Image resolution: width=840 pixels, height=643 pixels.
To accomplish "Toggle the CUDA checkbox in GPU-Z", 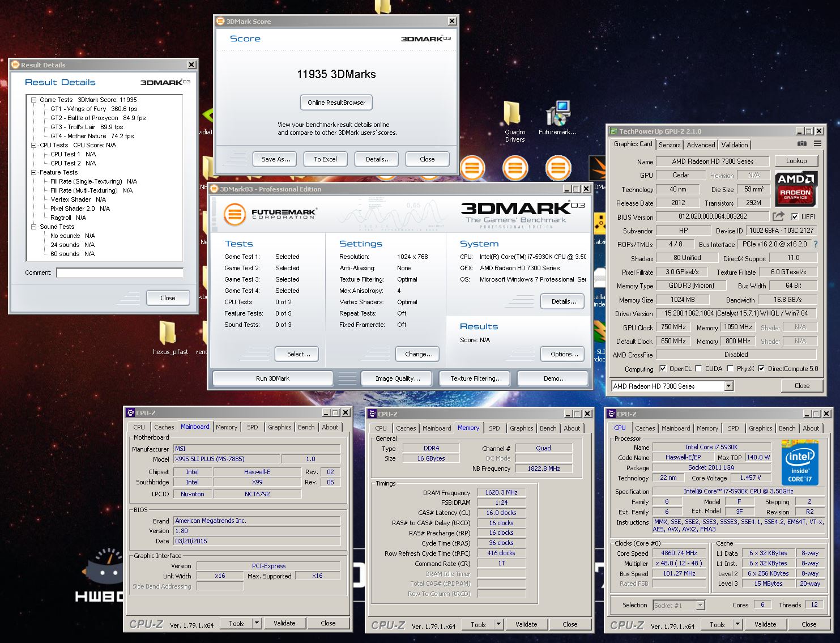I will coord(699,368).
